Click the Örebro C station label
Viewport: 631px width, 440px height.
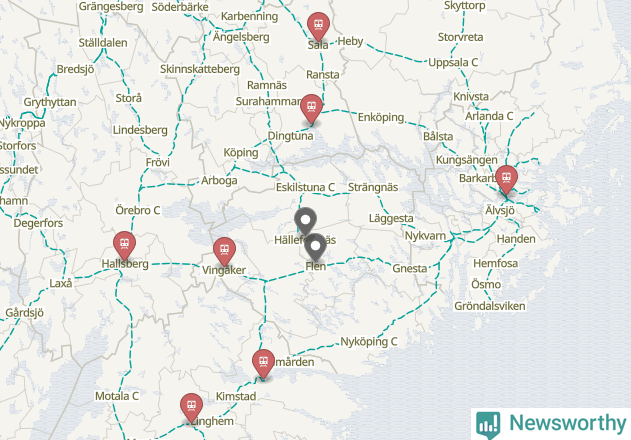click(138, 210)
